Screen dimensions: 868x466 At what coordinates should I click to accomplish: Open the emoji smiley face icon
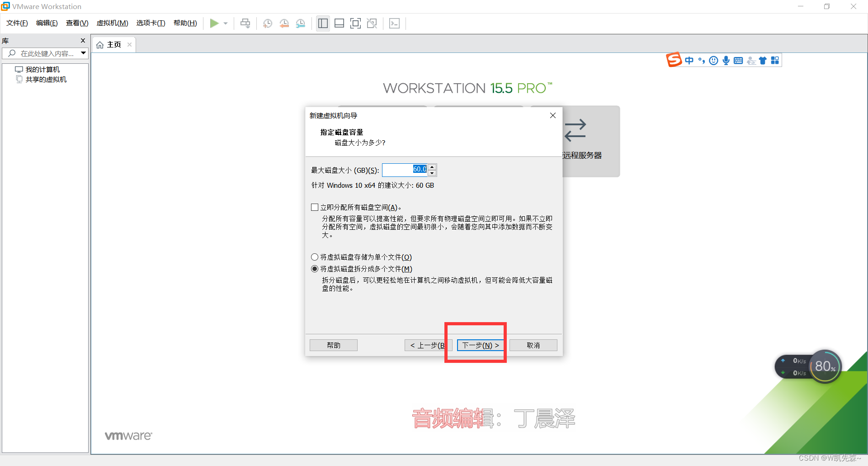click(x=713, y=61)
